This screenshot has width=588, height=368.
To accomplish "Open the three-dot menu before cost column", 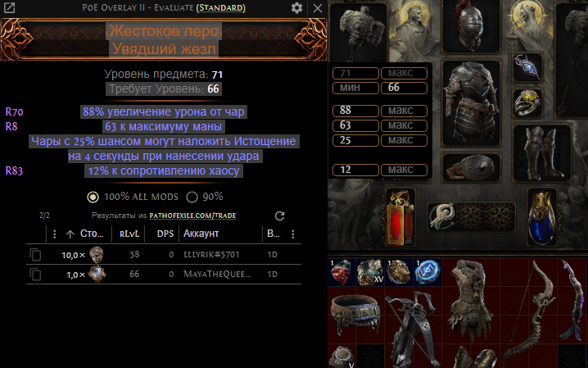I will pos(55,234).
